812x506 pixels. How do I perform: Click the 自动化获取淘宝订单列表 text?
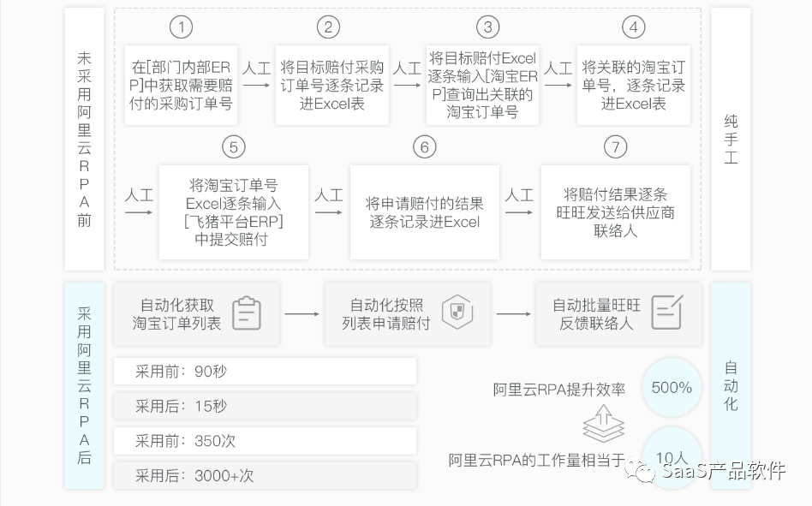click(x=176, y=314)
